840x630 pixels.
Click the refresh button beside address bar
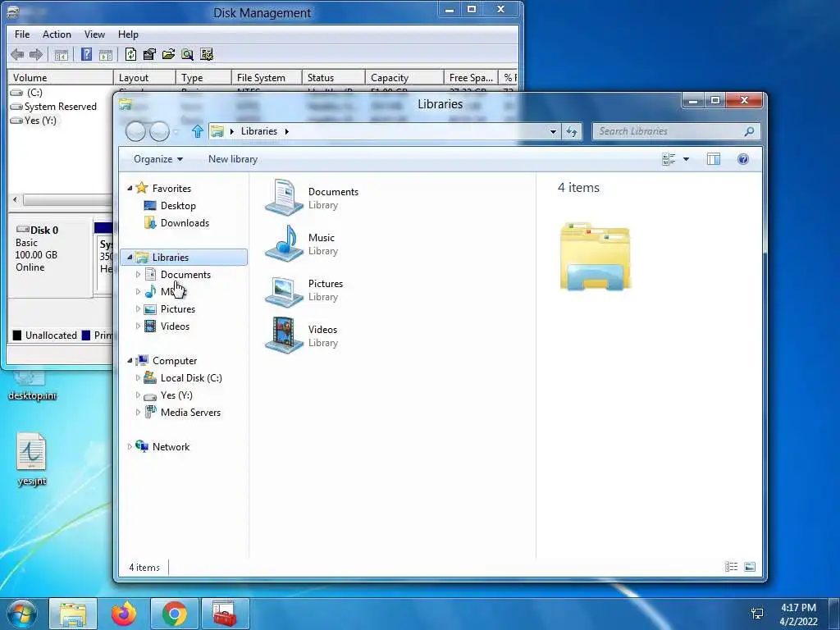tap(572, 131)
